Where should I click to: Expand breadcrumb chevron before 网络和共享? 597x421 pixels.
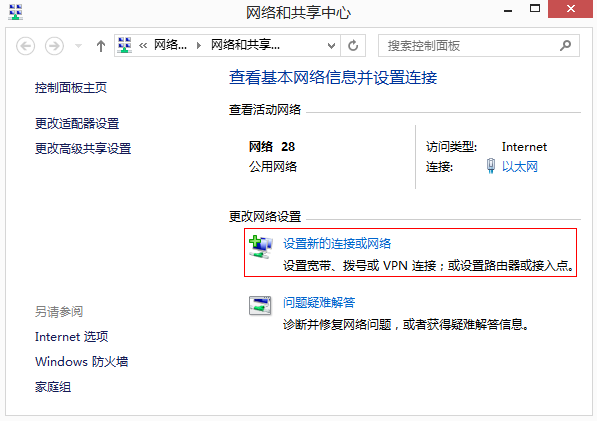pyautogui.click(x=199, y=46)
